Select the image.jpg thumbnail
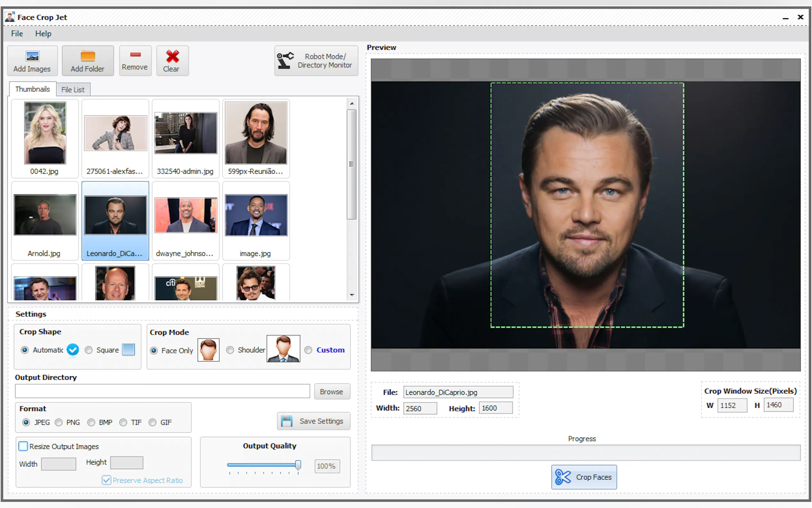 coord(256,221)
